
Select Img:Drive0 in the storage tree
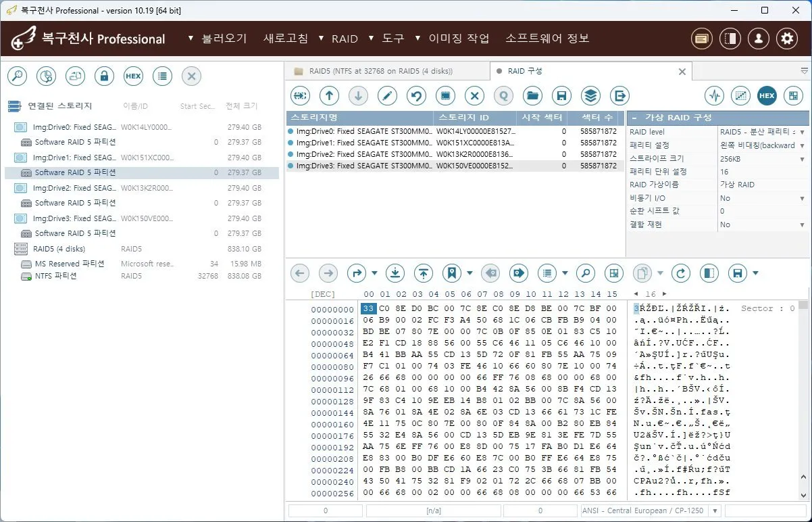142,127
